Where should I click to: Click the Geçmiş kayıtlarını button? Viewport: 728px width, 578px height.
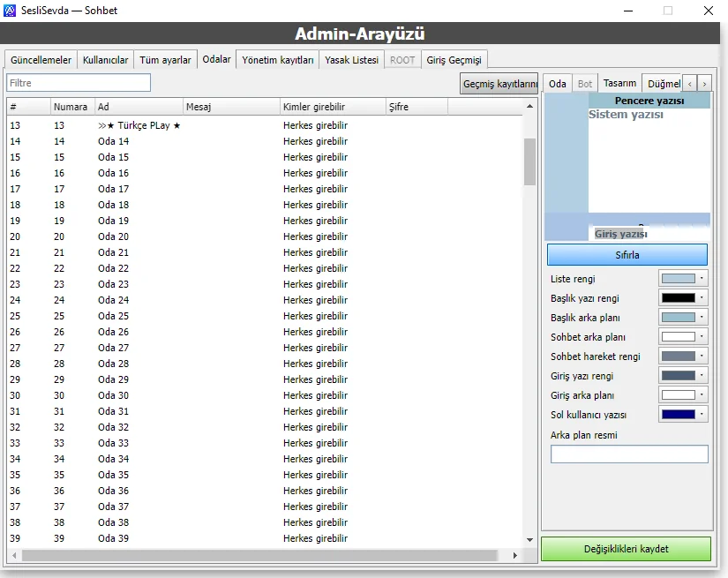coord(499,84)
